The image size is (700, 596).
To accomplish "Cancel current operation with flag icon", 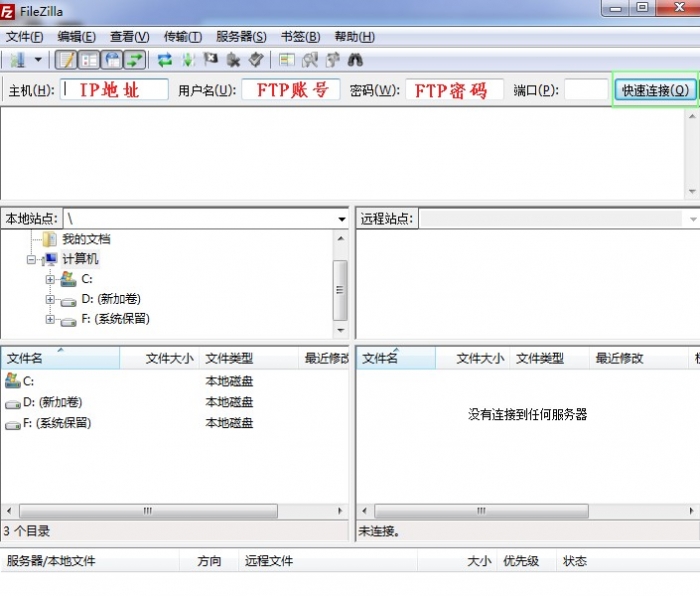I will tap(211, 59).
